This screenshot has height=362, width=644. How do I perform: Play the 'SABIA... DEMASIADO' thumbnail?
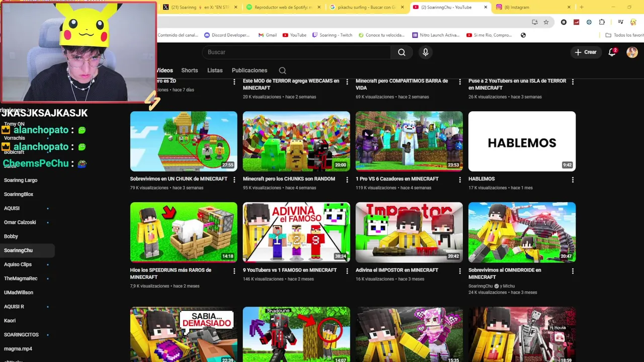coord(184,334)
